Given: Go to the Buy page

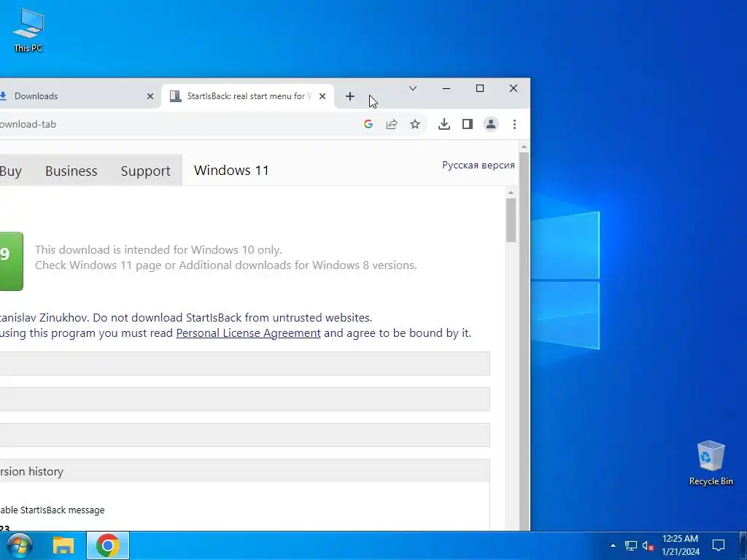Looking at the screenshot, I should (11, 171).
